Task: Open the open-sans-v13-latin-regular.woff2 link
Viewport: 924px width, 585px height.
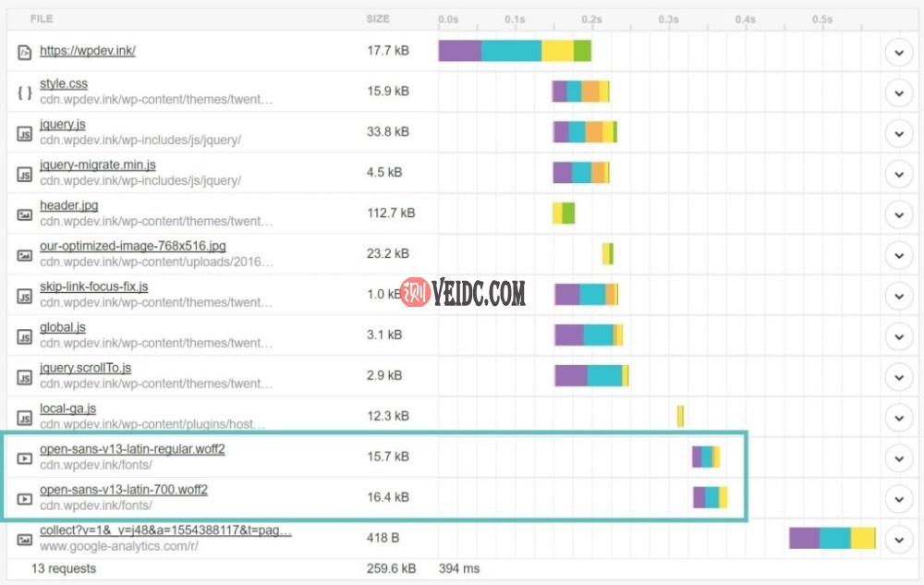Action: tap(132, 449)
